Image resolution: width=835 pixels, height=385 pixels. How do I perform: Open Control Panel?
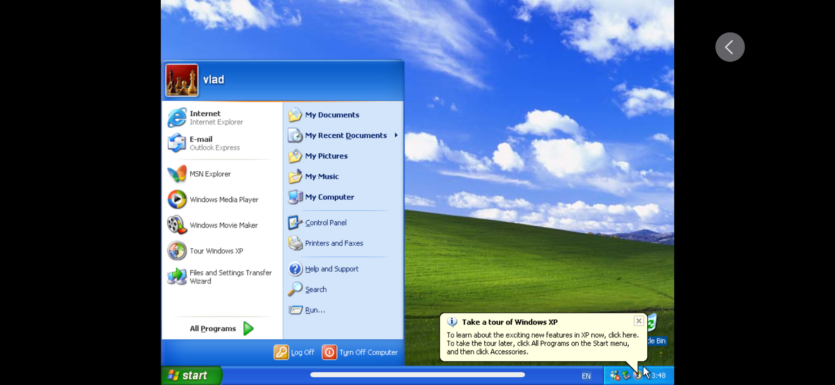click(x=343, y=223)
